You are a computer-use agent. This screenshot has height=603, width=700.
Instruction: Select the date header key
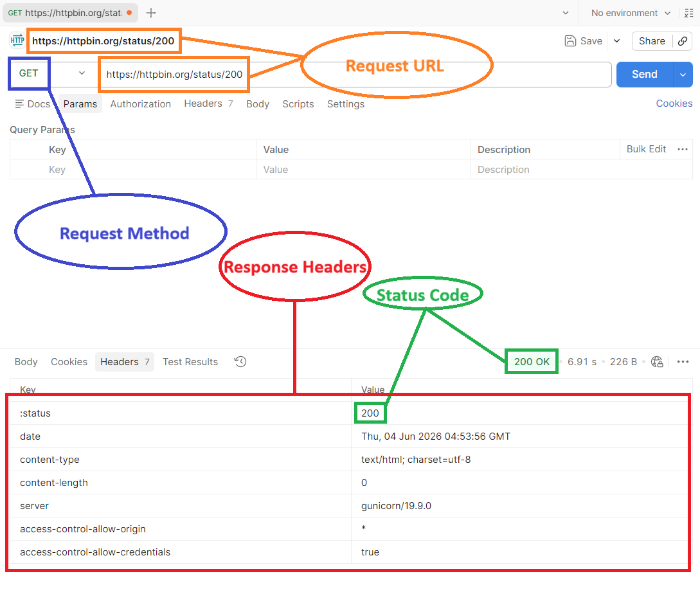[30, 436]
